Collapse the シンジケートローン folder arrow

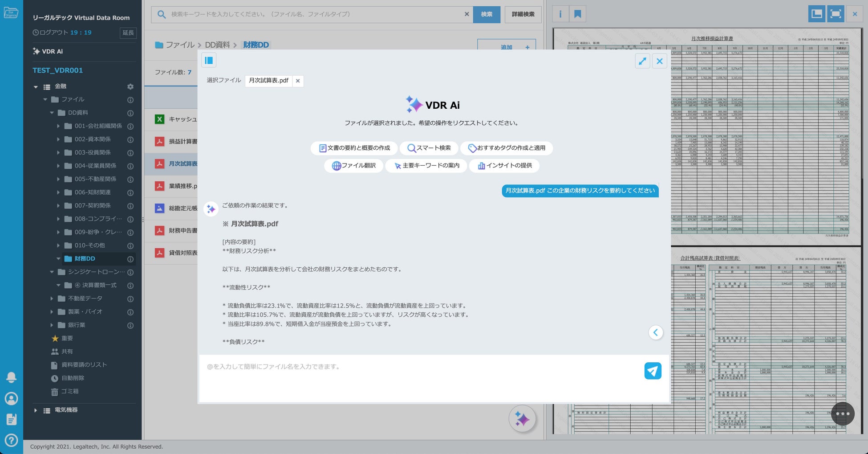[52, 272]
